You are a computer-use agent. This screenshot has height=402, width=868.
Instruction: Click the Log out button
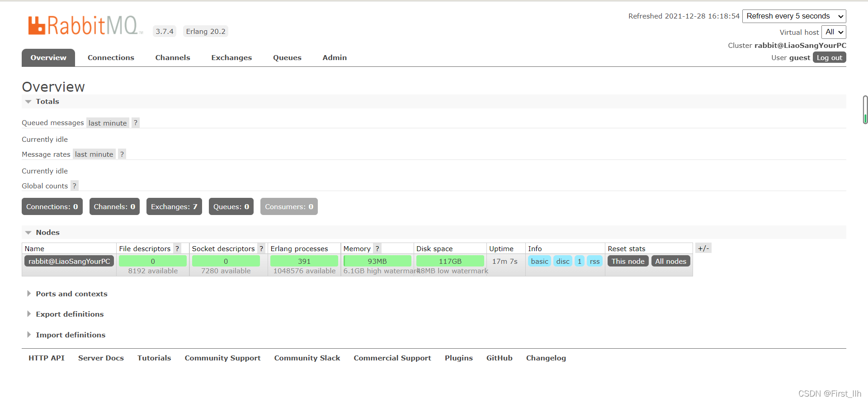(x=829, y=58)
